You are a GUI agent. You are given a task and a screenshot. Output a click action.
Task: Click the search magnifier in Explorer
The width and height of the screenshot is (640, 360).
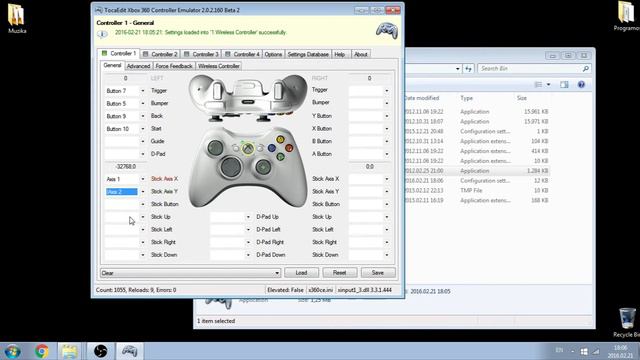[586, 69]
